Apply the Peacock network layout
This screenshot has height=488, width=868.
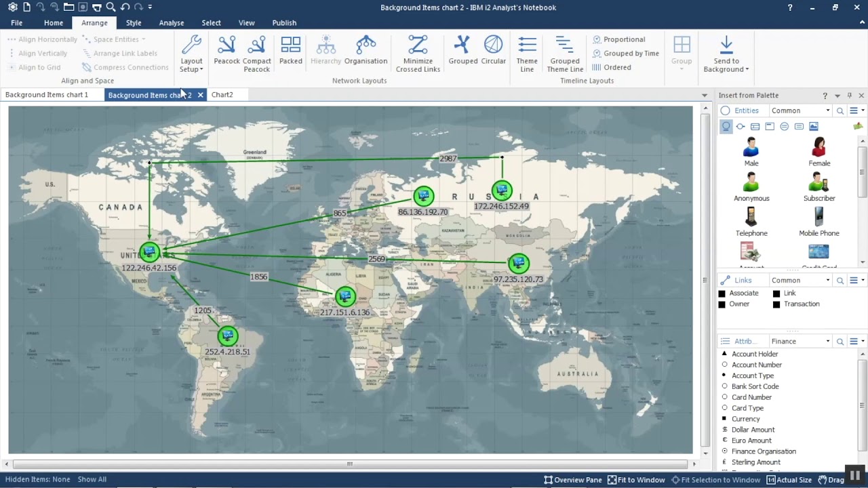pos(226,52)
